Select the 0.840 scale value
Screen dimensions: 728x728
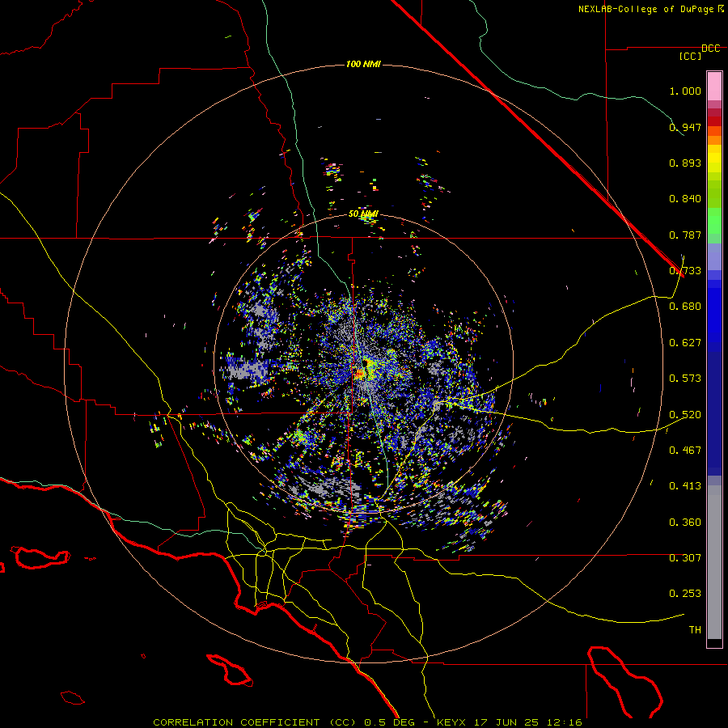coord(685,199)
